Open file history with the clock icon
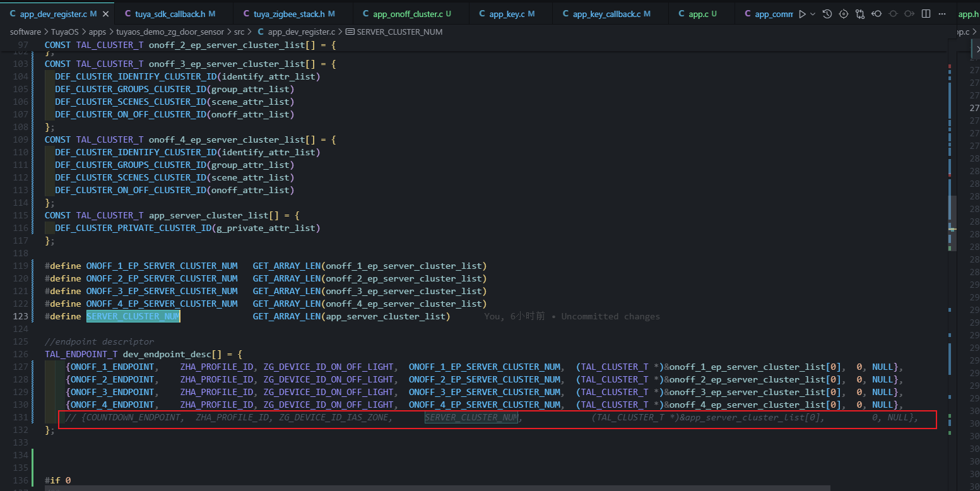This screenshot has height=491, width=980. [827, 14]
